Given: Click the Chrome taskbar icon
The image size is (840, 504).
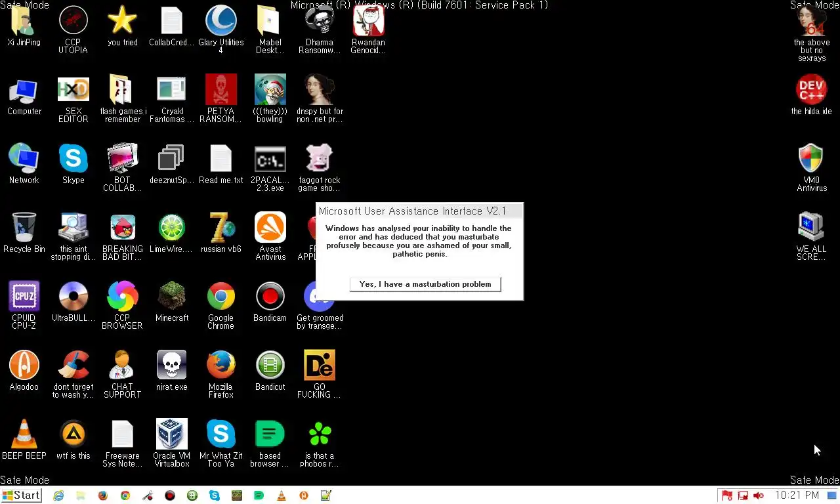Looking at the screenshot, I should click(x=125, y=495).
